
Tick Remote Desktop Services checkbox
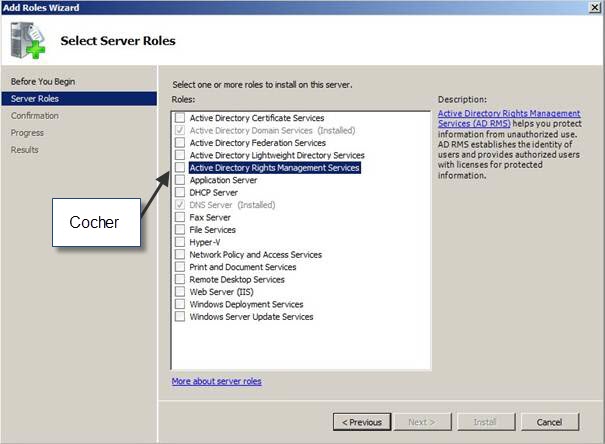click(x=180, y=280)
